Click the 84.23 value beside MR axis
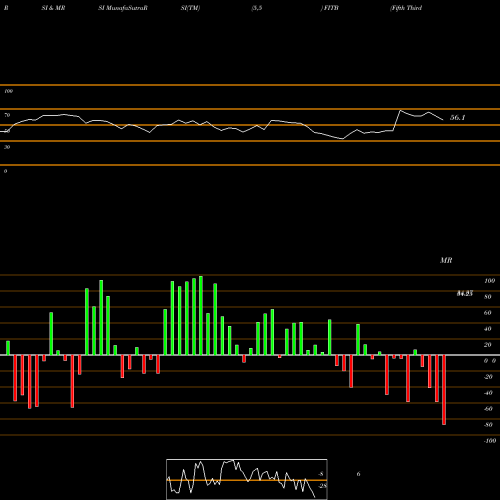The height and width of the screenshot is (500, 500). pyautogui.click(x=465, y=293)
